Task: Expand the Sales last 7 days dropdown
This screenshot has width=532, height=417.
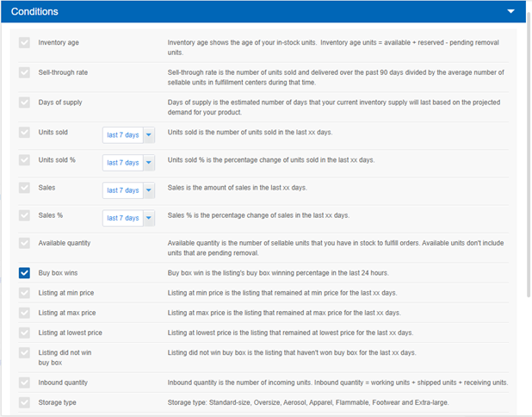Action: pos(128,190)
